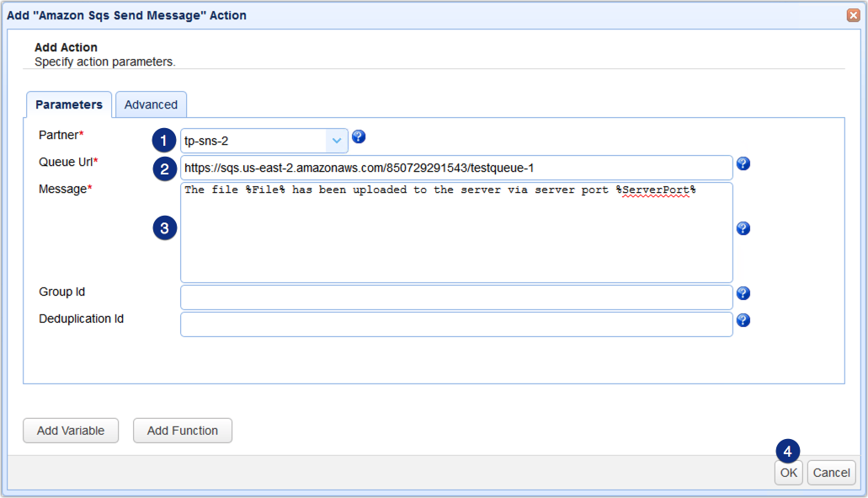The height and width of the screenshot is (498, 868).
Task: Click the empty Group Id field
Action: tap(455, 297)
